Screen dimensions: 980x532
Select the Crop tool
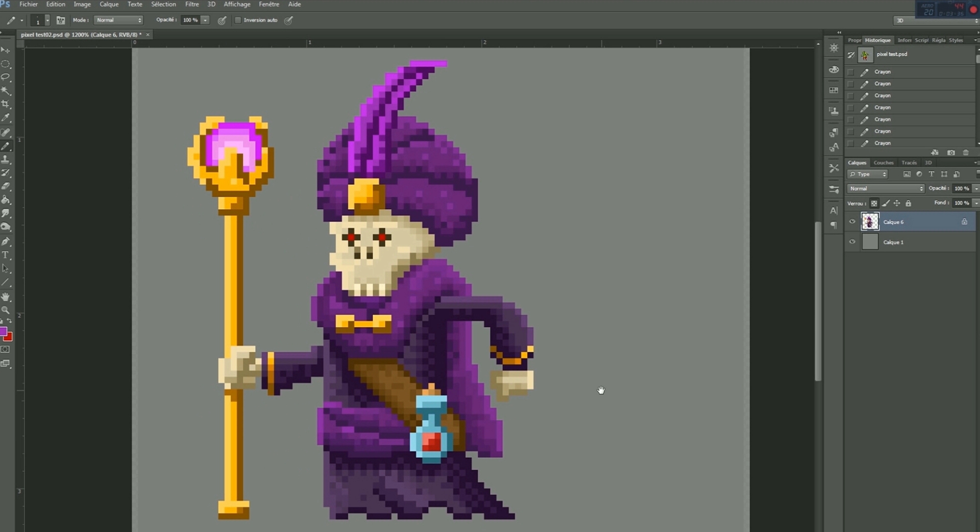[6, 104]
